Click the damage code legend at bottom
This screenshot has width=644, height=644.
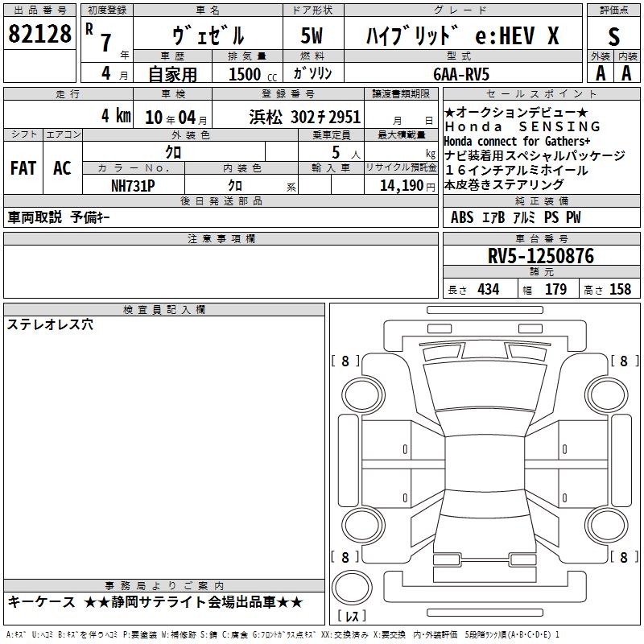pos(283,635)
